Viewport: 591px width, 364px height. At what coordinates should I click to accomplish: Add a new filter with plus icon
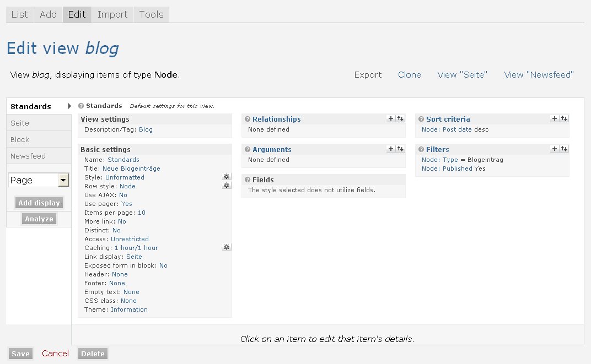point(555,149)
